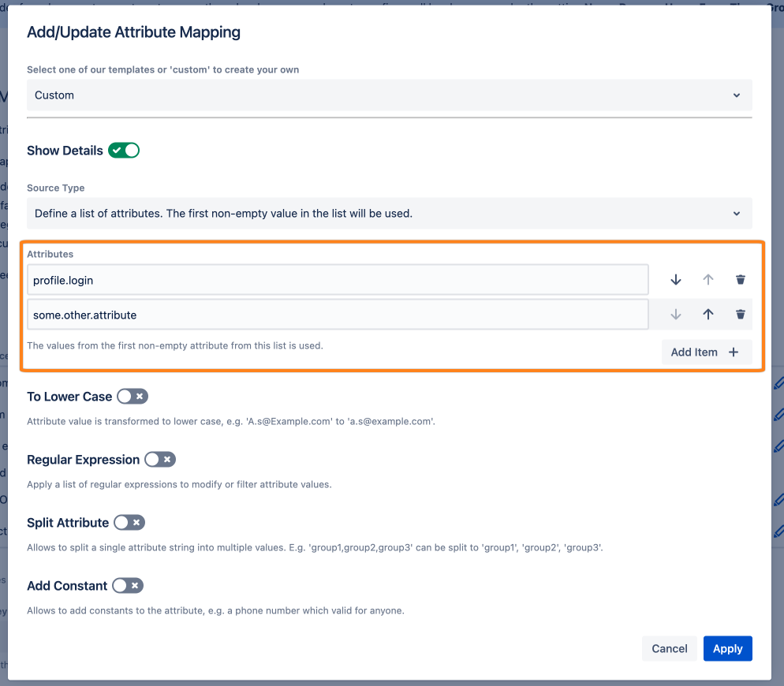
Task: Enable the To Lower Case toggle
Action: 132,397
